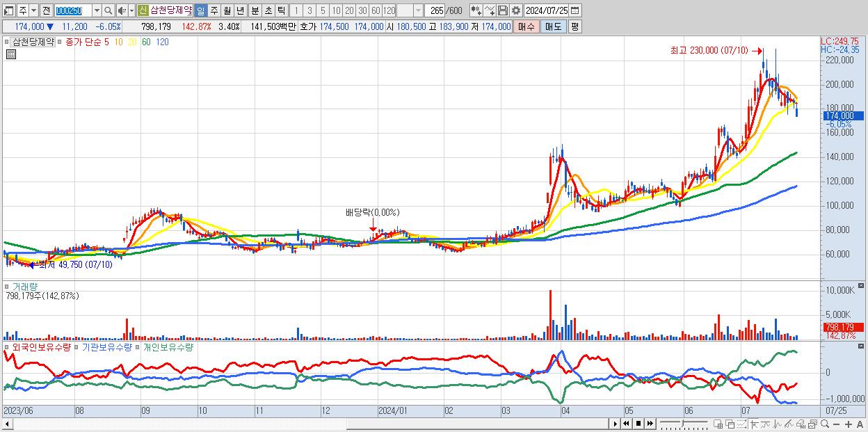Viewport: 868px width, 432px height.
Task: Click the overlapping windows icon
Action: point(730,424)
